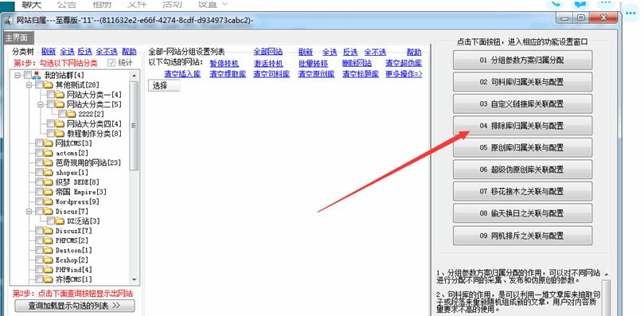The width and height of the screenshot is (644, 316).
Task: Collapse the Discuz[7] tree node
Action: pos(29,212)
